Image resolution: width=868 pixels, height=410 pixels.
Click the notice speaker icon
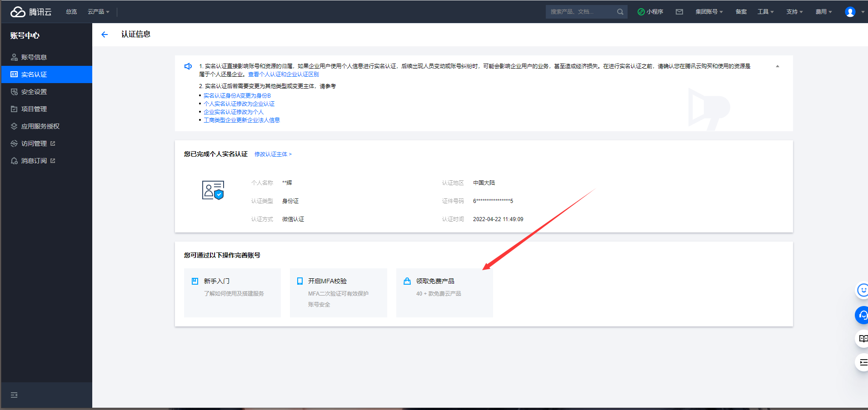pos(188,66)
